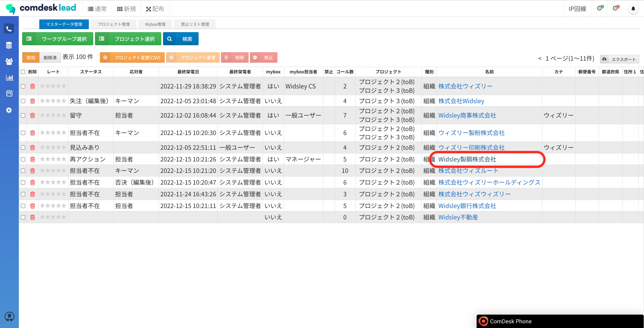Open the 新規 menu in top bar
Viewport: 644px width, 328px height.
[x=126, y=9]
